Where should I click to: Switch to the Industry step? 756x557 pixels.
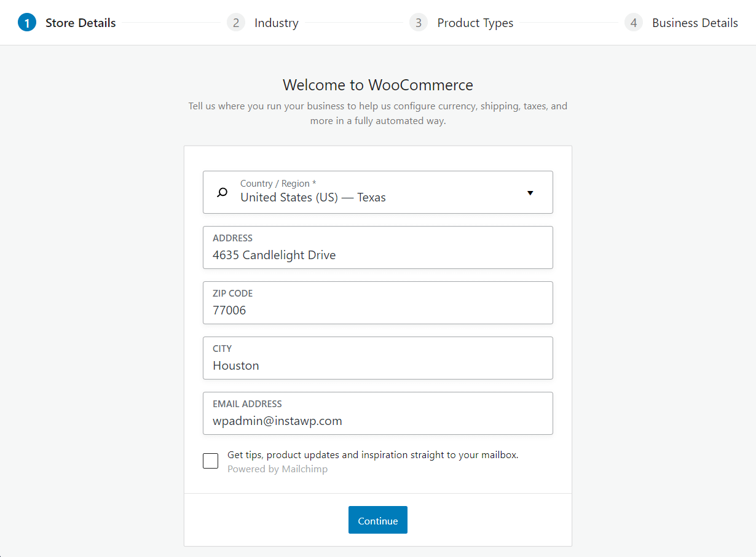[276, 22]
